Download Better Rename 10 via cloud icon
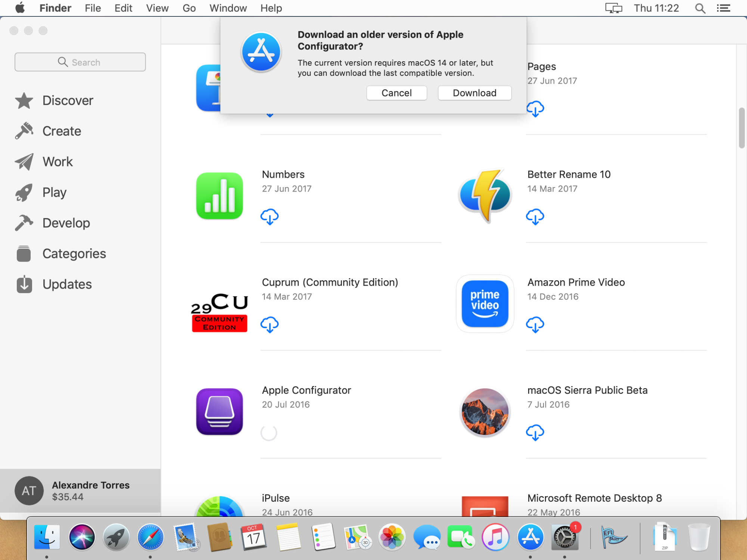Screen dimensions: 747x560 pos(535,217)
